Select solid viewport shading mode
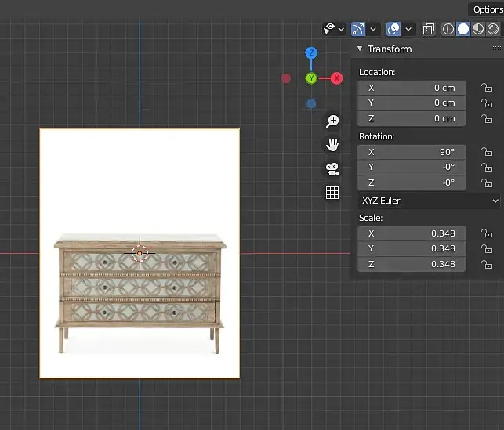The width and height of the screenshot is (504, 430). tap(463, 29)
